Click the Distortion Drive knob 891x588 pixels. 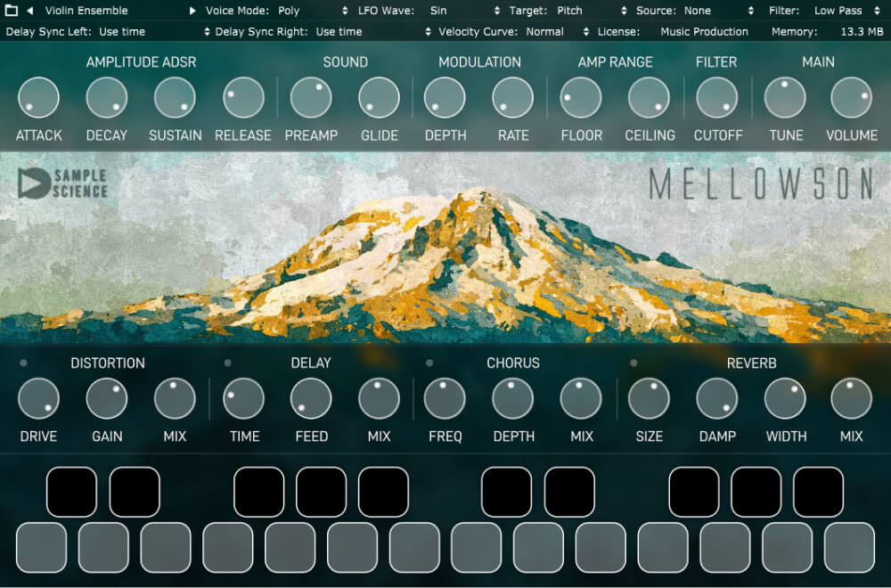click(x=38, y=399)
